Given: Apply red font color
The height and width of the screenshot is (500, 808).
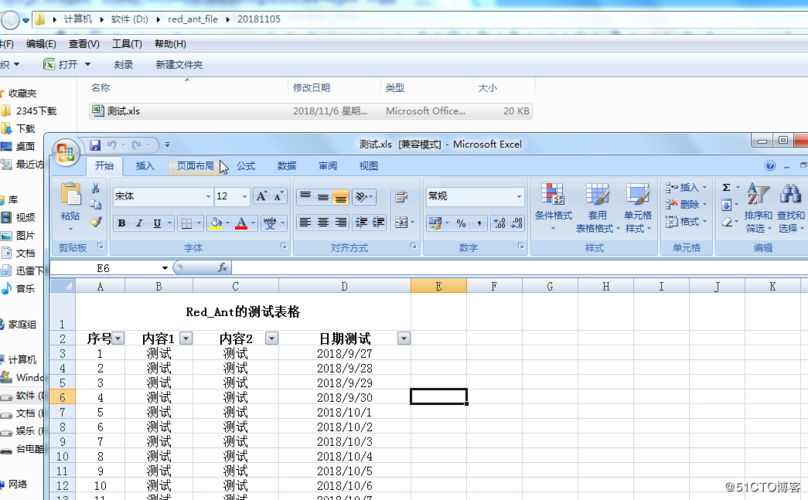Looking at the screenshot, I should tap(241, 223).
